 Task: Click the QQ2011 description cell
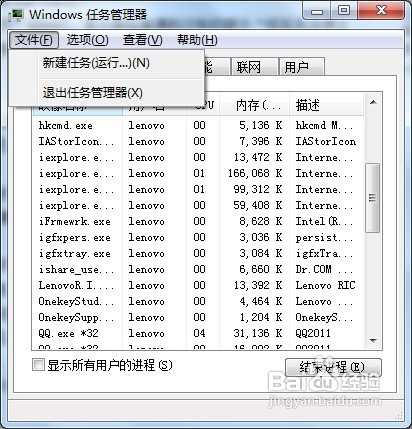[x=313, y=333]
